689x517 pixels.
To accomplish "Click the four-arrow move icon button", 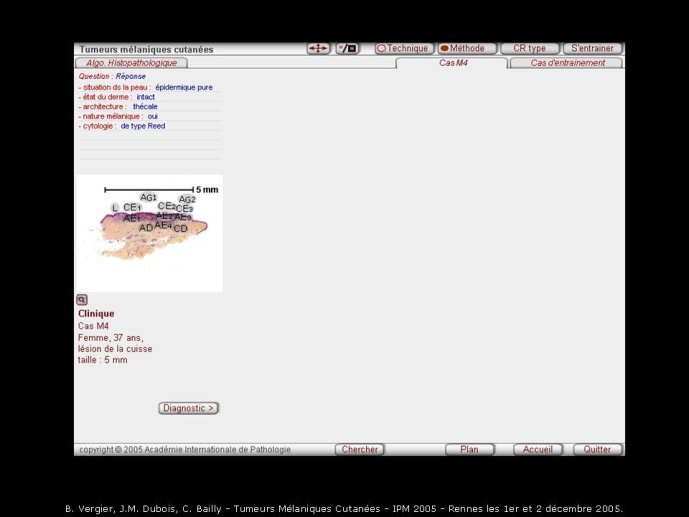I will point(318,48).
